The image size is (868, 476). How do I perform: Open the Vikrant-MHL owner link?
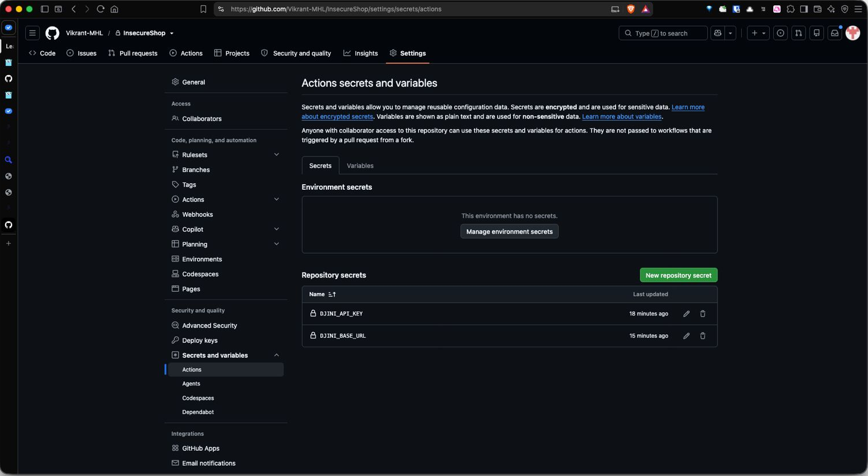coord(84,33)
